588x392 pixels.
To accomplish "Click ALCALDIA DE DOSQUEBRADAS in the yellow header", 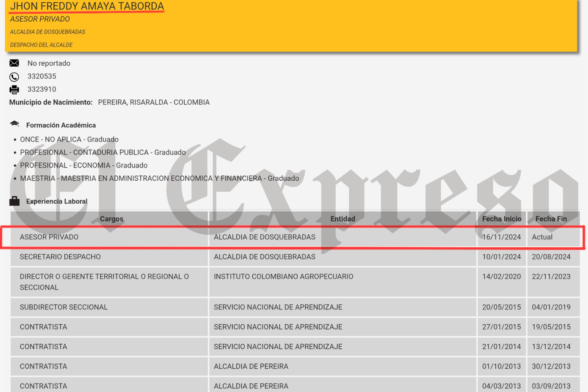I will 47,32.
